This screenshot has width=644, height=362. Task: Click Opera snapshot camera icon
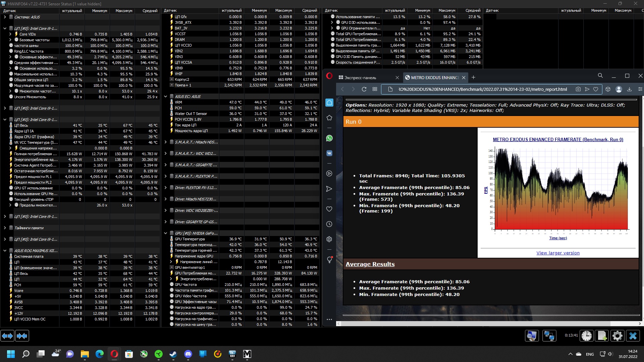(578, 89)
